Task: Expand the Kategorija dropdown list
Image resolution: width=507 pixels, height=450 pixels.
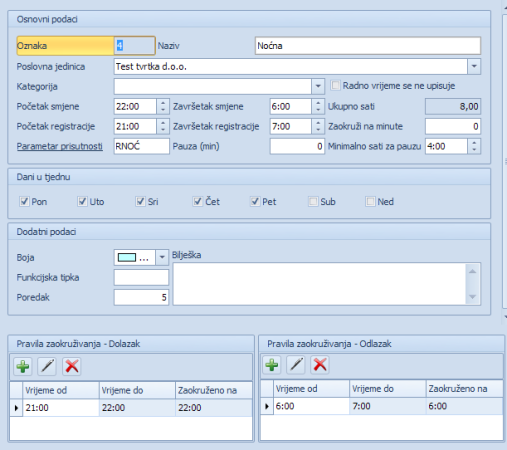Action: click(318, 86)
